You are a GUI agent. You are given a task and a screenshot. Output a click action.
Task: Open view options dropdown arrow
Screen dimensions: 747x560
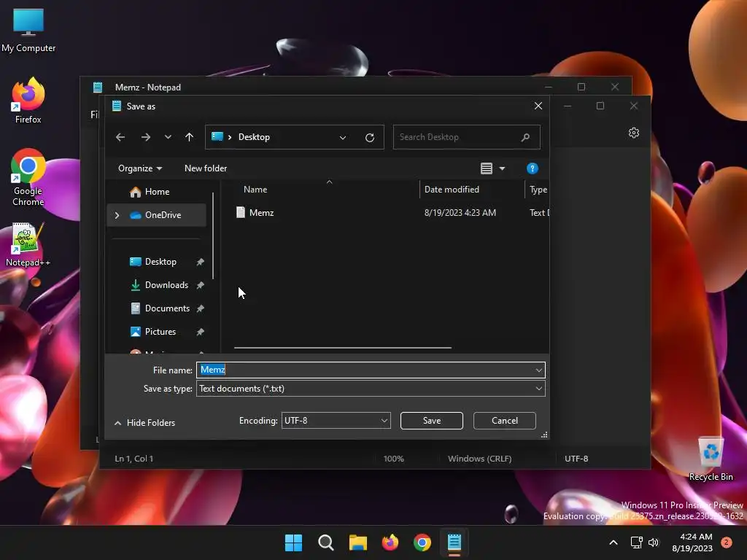tap(502, 168)
